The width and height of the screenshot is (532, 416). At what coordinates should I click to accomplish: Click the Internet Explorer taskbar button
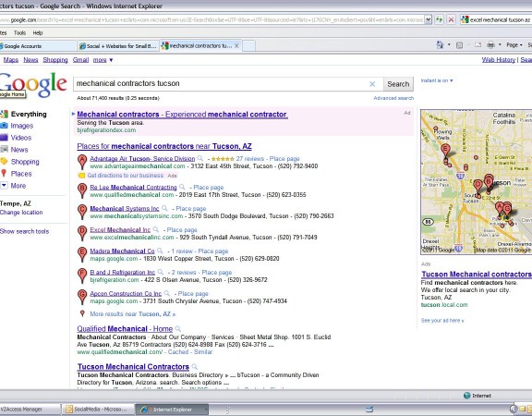172,410
